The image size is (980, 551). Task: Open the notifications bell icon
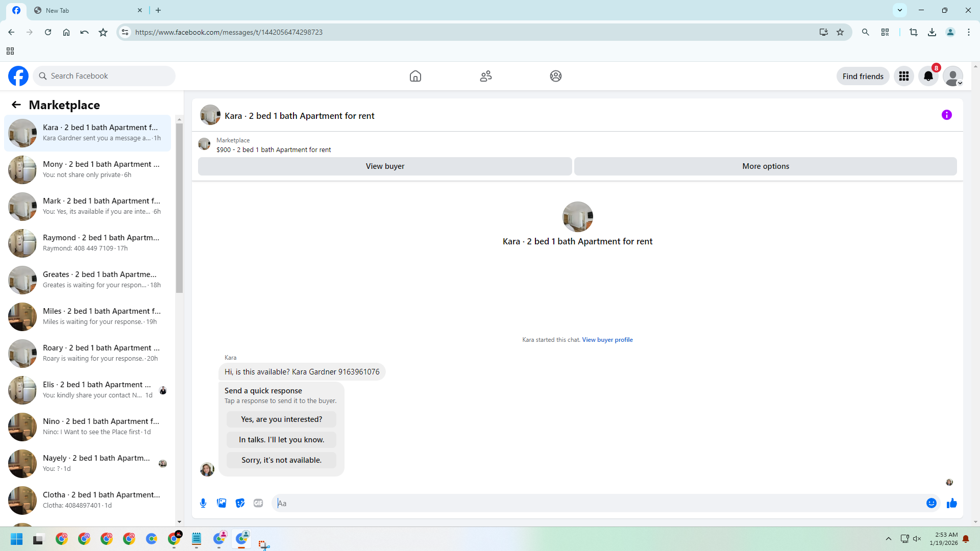point(928,76)
